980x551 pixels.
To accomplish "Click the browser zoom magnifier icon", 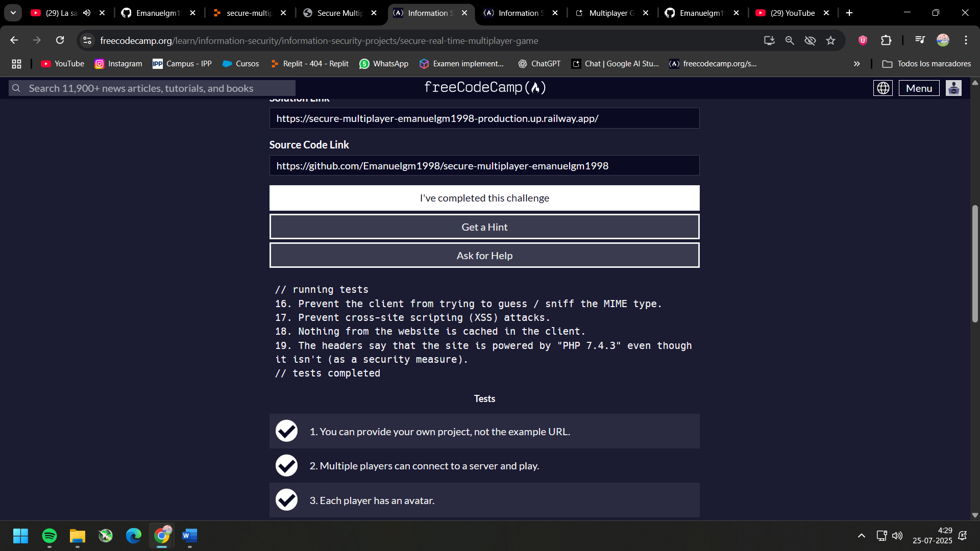I will (790, 40).
